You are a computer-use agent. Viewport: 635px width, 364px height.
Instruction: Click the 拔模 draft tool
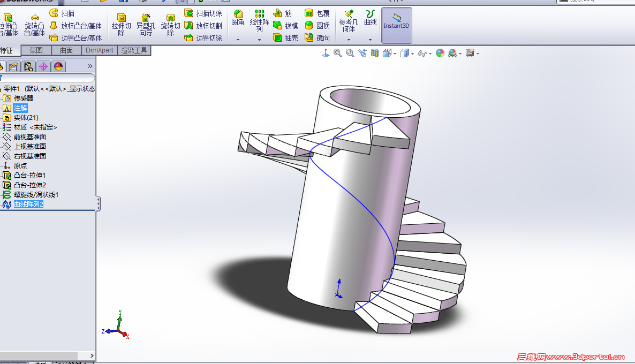[285, 26]
